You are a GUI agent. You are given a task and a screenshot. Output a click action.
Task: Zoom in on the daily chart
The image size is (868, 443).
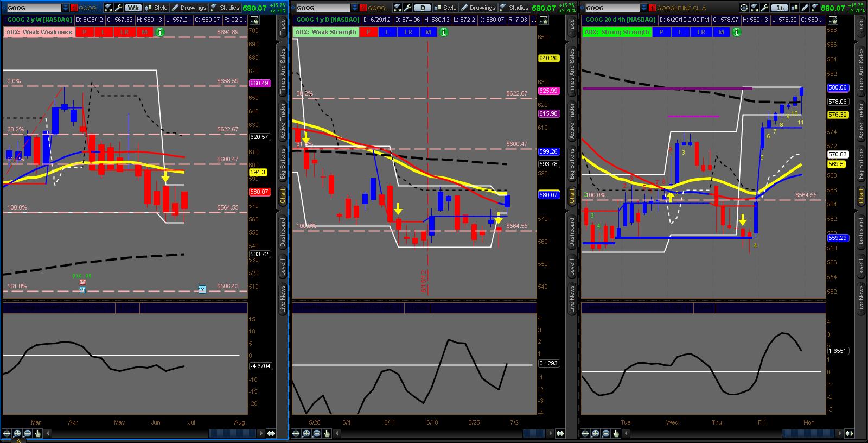pyautogui.click(x=306, y=433)
